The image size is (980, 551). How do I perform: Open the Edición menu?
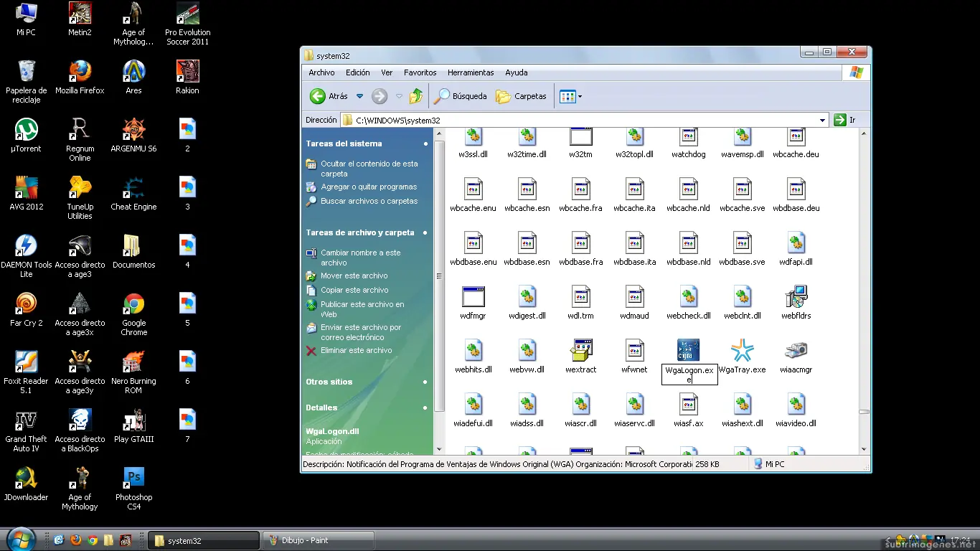[357, 72]
